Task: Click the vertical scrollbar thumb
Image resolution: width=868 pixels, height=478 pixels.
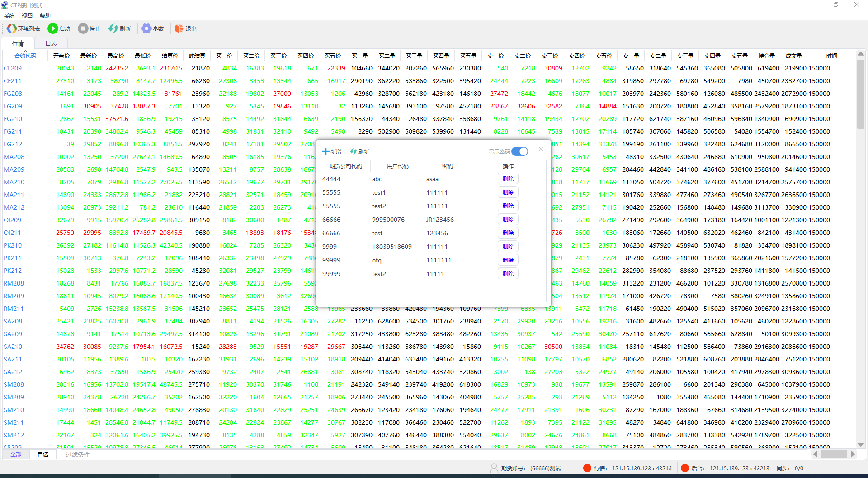Action: point(860,94)
